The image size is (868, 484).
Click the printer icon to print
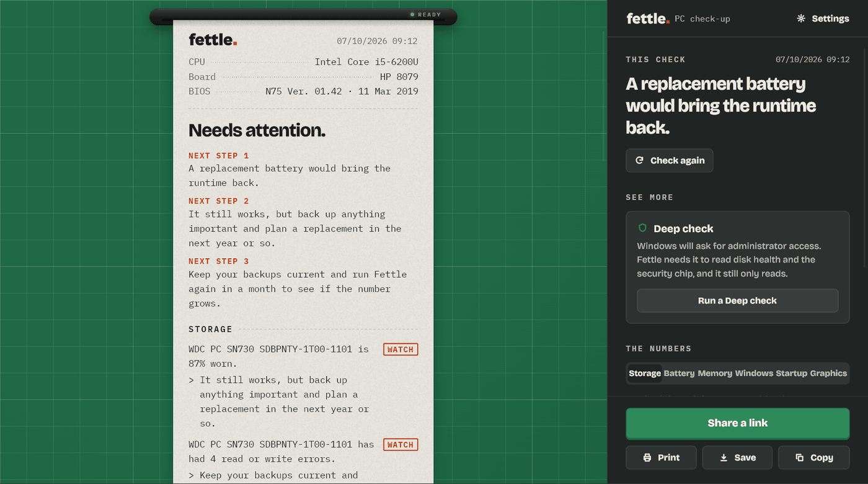tap(647, 457)
